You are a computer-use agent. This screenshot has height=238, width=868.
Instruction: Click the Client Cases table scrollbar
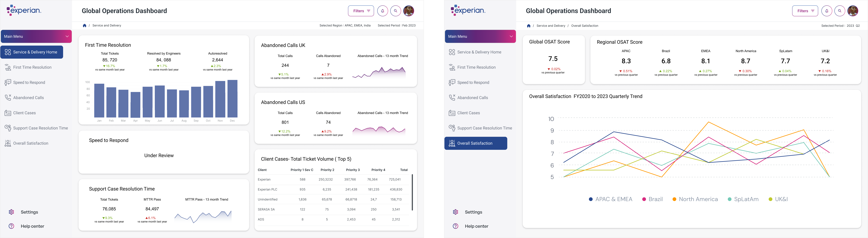tap(412, 192)
